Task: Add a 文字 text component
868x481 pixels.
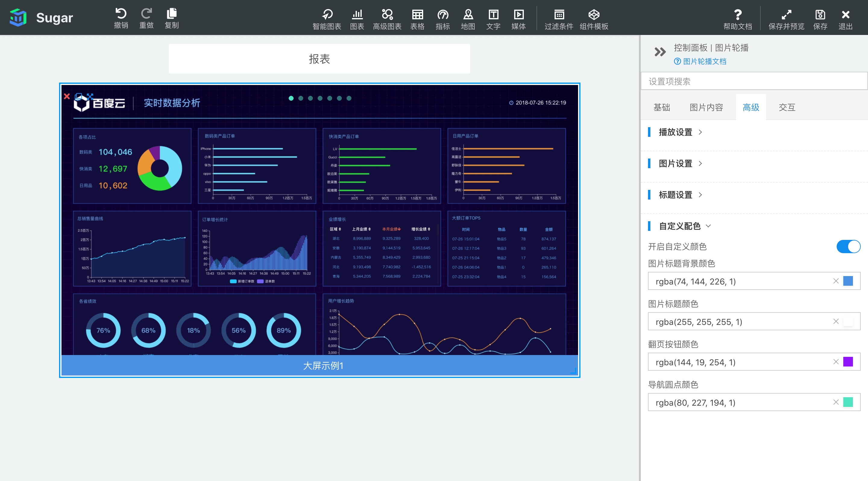Action: tap(493, 20)
